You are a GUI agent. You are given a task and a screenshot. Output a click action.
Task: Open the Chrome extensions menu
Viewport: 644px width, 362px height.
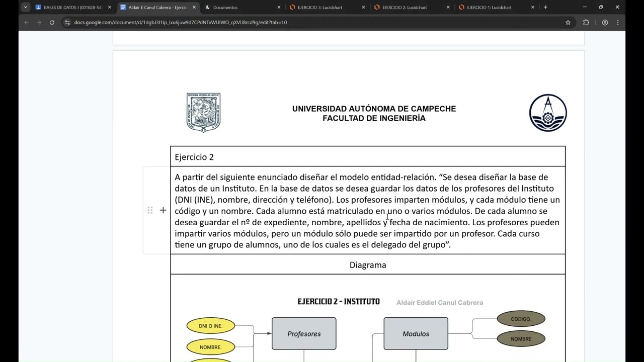click(586, 22)
